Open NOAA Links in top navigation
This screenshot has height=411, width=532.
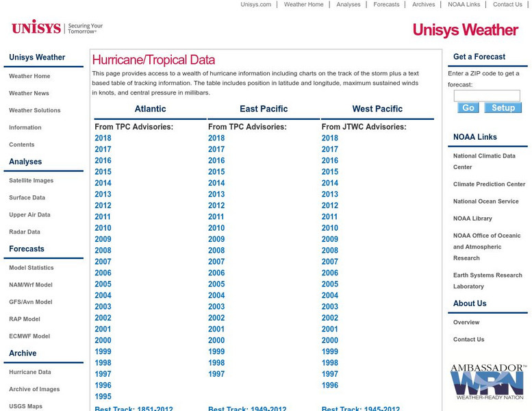pyautogui.click(x=464, y=4)
